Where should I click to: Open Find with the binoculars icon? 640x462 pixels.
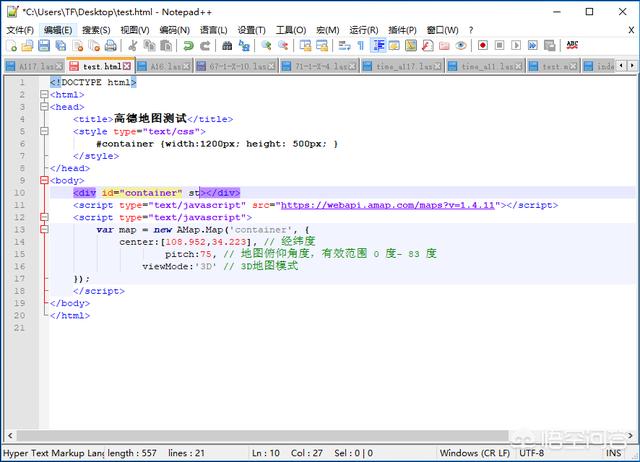coord(227,46)
